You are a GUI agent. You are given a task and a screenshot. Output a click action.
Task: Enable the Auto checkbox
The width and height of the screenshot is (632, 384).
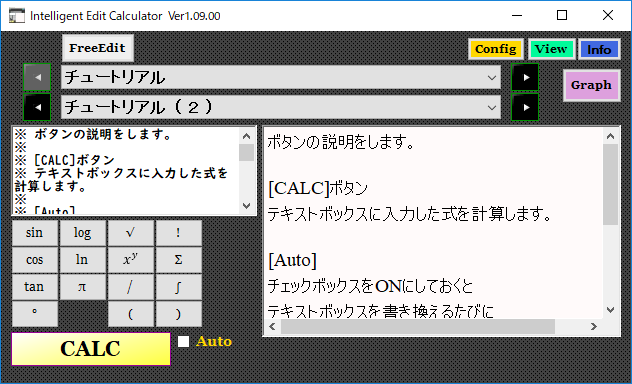[184, 342]
